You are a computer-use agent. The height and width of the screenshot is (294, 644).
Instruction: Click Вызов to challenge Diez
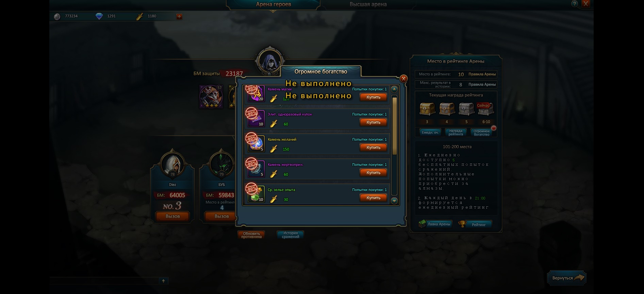coord(172,216)
